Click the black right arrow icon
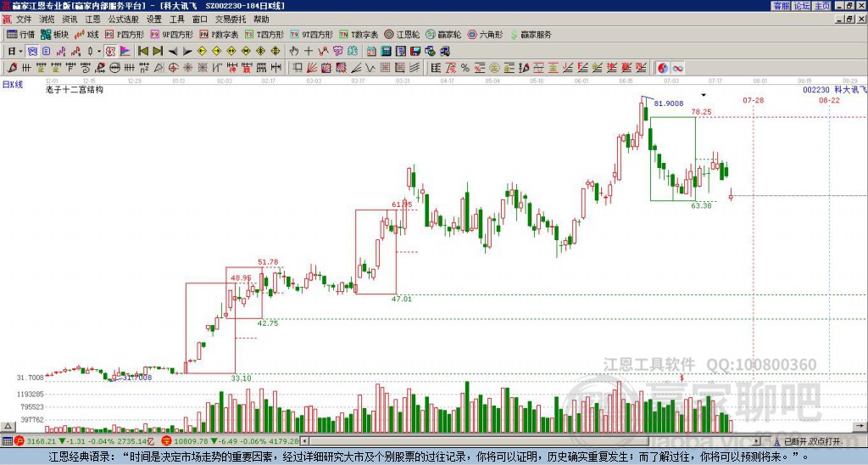868x465 pixels. [x=187, y=52]
